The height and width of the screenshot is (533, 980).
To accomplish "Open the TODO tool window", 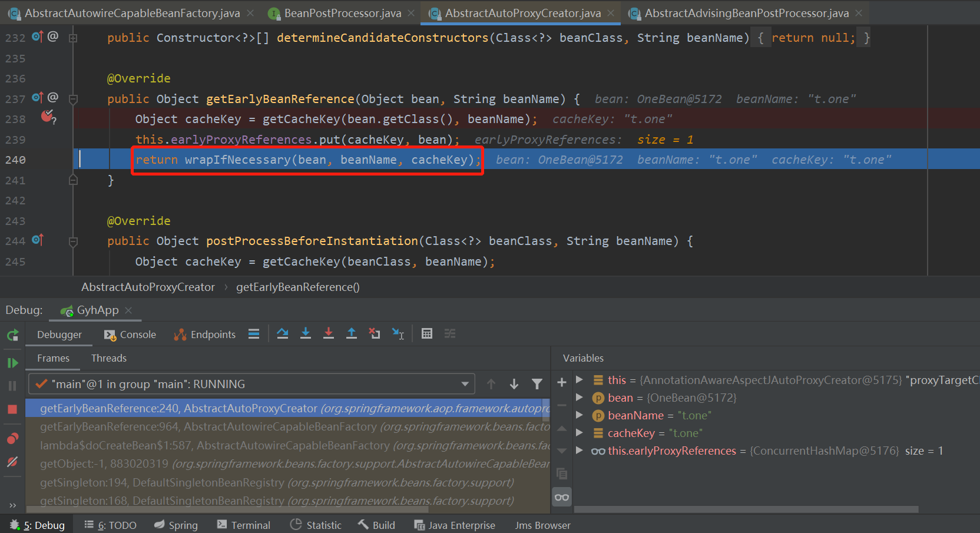I will [x=111, y=525].
